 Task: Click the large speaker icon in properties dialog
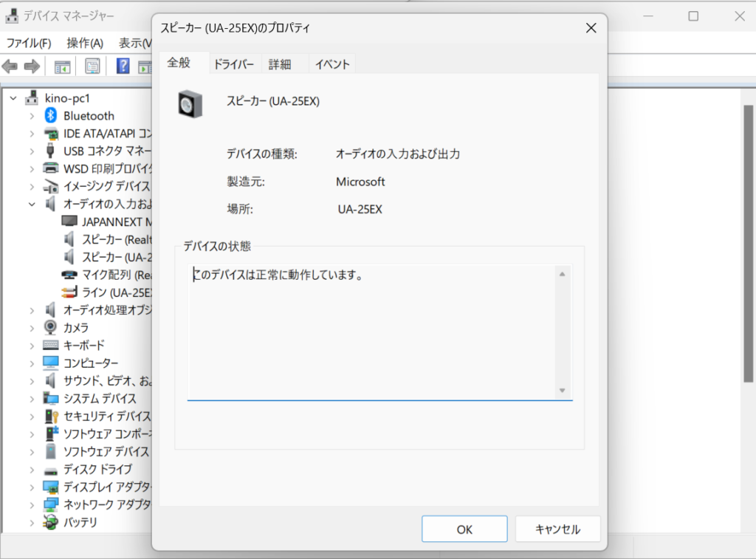(x=190, y=104)
